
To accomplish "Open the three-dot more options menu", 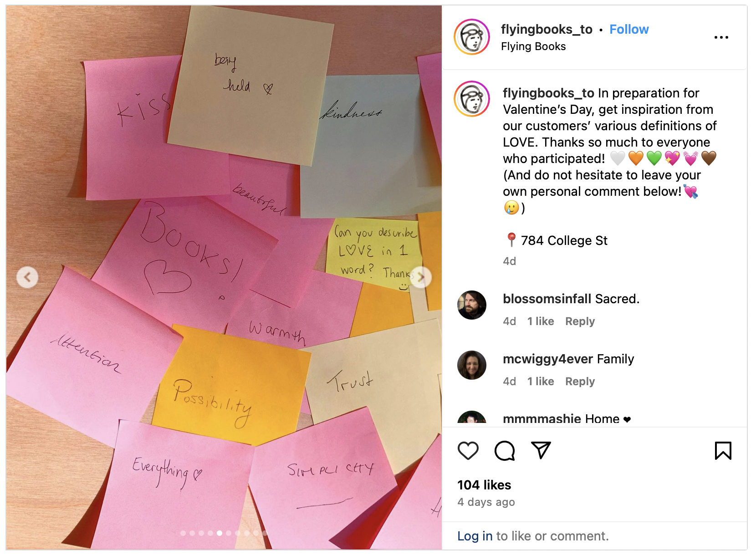I will (x=721, y=37).
